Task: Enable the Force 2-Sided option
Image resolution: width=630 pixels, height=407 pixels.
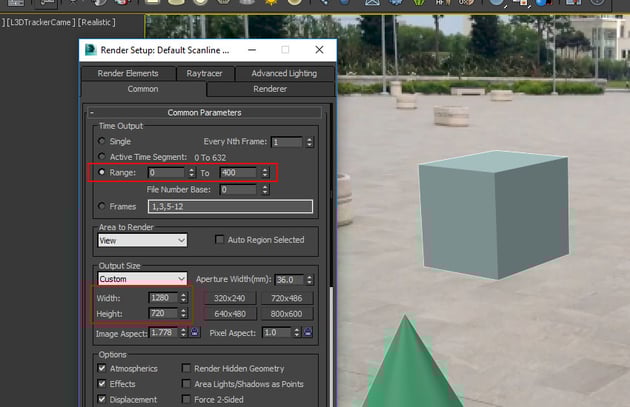Action: [x=186, y=399]
